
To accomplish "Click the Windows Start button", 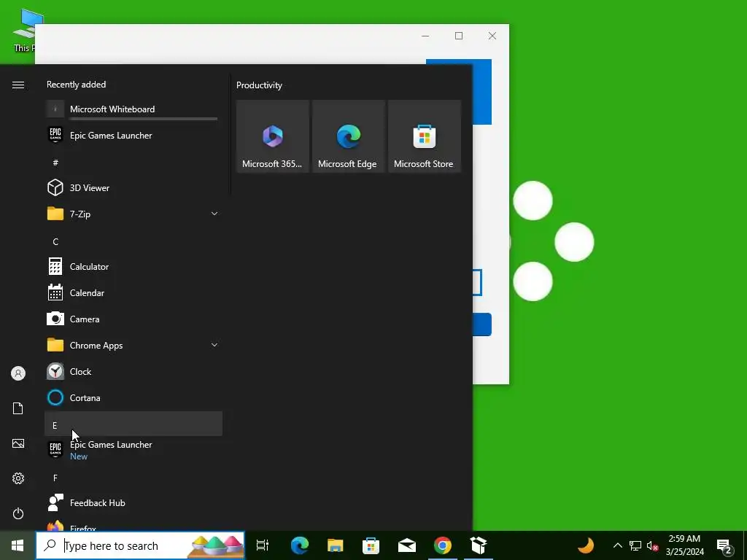I will pyautogui.click(x=18, y=545).
